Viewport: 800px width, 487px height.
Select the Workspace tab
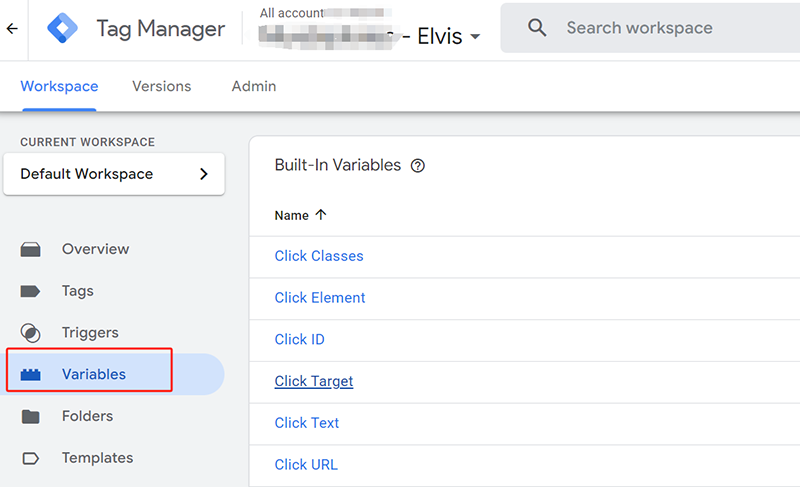[59, 86]
